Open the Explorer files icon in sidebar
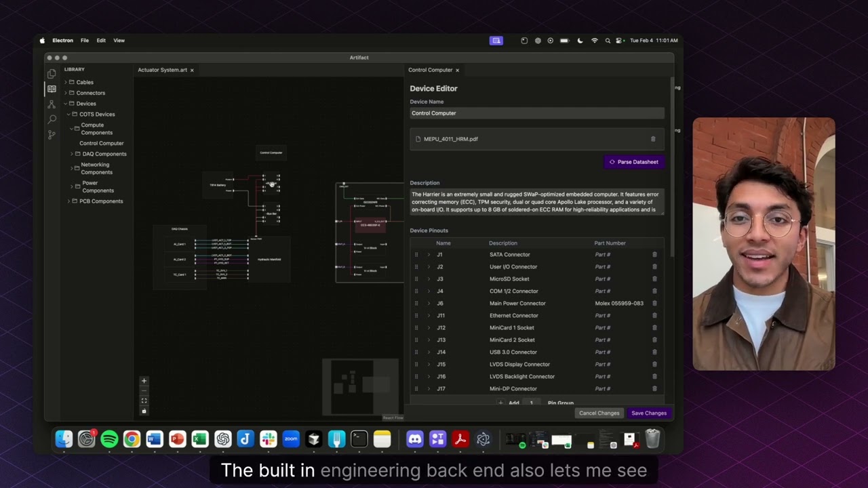Screen dimensions: 868x488 coord(52,73)
